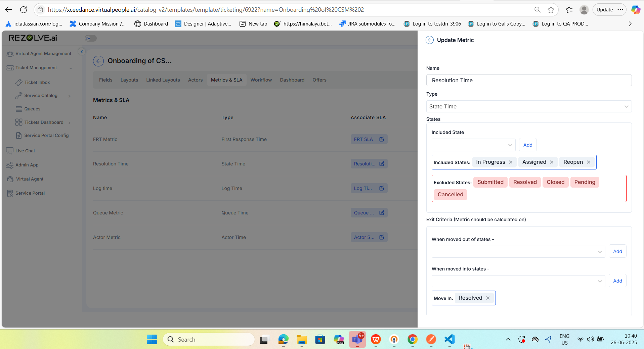Collapse the left sidebar with chevron button
This screenshot has height=349, width=644.
[x=81, y=52]
